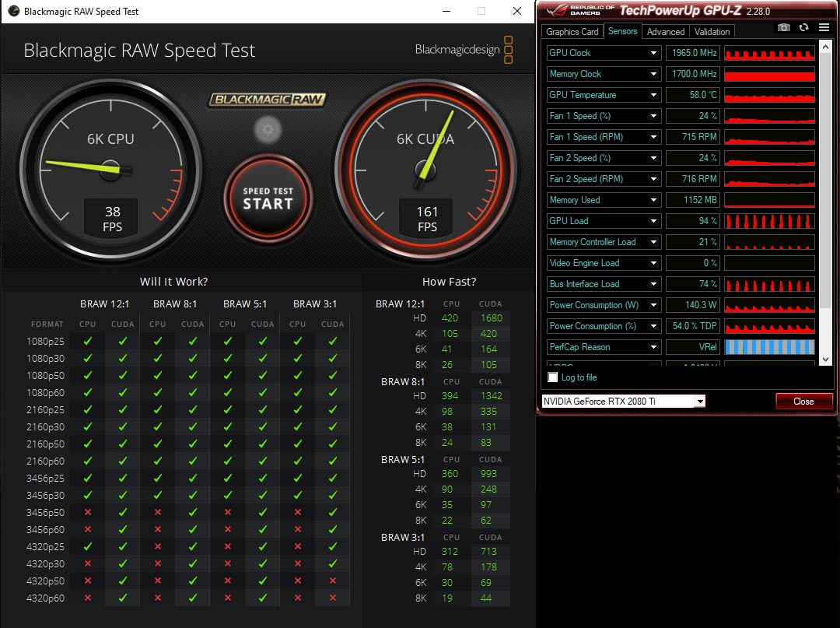Image resolution: width=840 pixels, height=628 pixels.
Task: Click the 4320p30 BRAW 3:1 CUDA checkmark
Action: (x=333, y=563)
